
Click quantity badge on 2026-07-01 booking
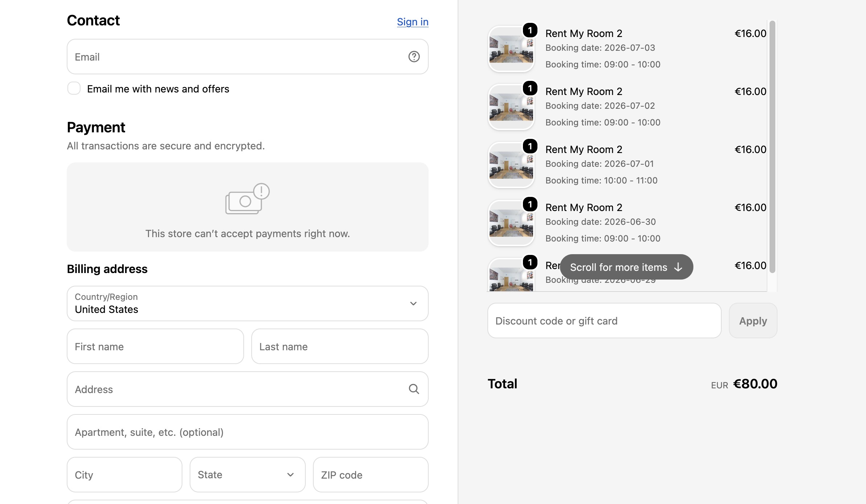(530, 146)
